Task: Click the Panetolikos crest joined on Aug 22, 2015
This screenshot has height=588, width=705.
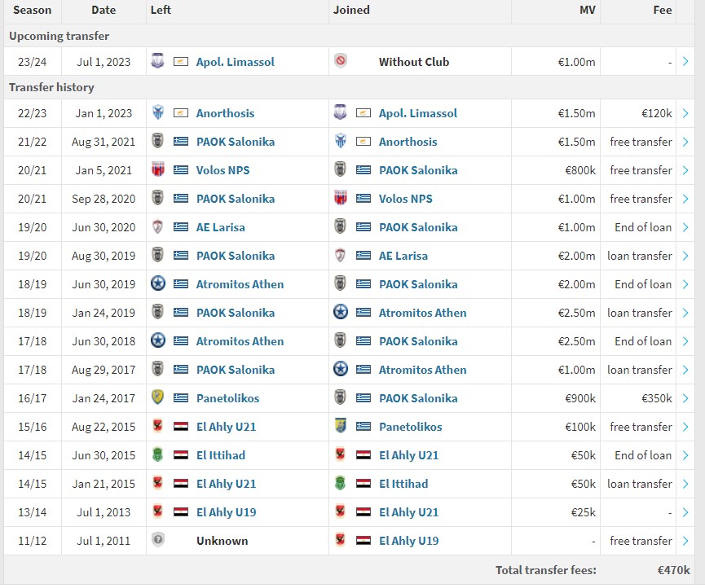Action: (x=341, y=426)
